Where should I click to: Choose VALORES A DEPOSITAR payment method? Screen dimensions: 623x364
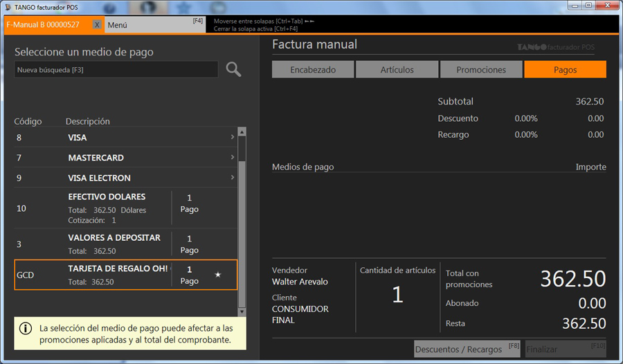(125, 244)
